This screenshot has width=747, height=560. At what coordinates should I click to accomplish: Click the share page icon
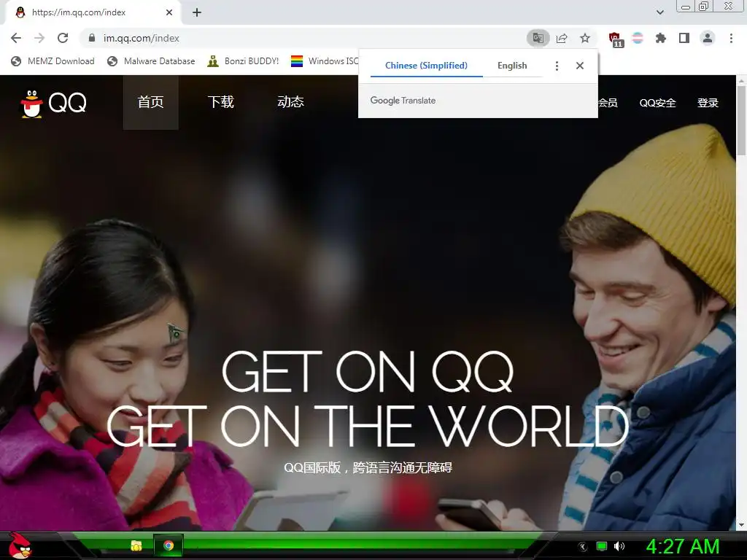click(562, 38)
